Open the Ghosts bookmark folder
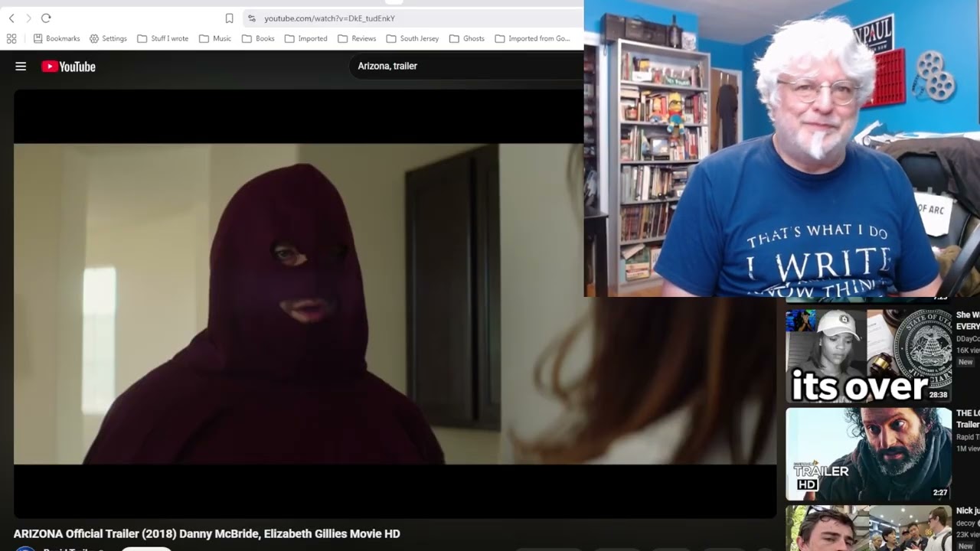The width and height of the screenshot is (980, 551). coord(467,38)
